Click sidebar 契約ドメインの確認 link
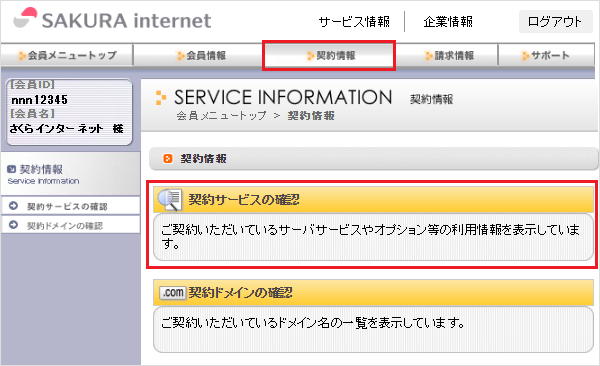 65,226
